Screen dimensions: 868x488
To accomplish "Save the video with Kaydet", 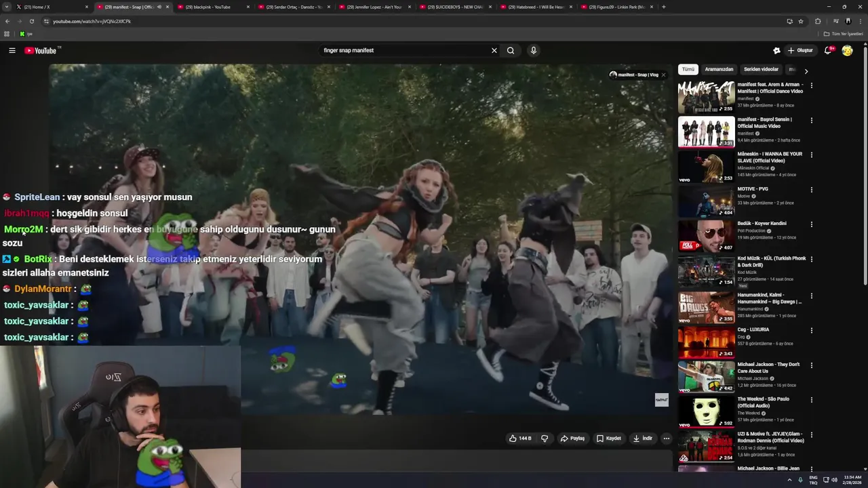I will click(608, 439).
